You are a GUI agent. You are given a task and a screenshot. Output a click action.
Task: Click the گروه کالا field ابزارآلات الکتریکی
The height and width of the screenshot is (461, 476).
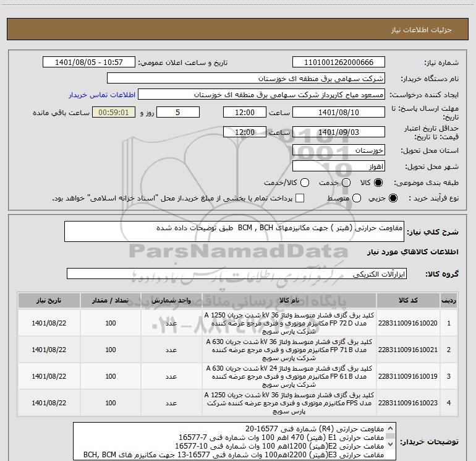(x=237, y=274)
